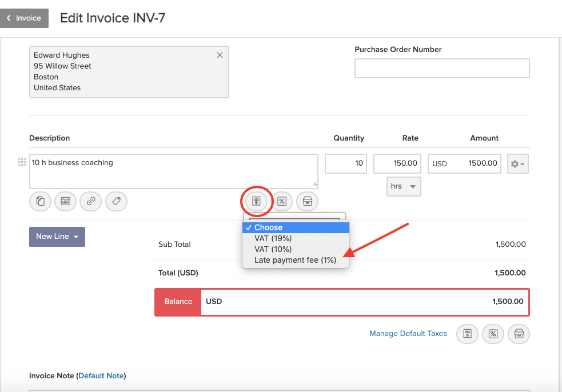Image resolution: width=562 pixels, height=392 pixels.
Task: Click the Edit Invoice INV-7 heading
Action: tap(113, 18)
